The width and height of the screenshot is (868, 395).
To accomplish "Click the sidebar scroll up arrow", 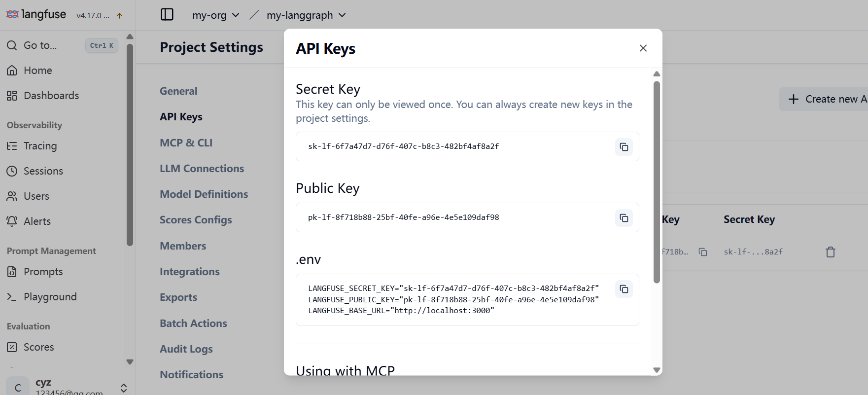I will 130,36.
